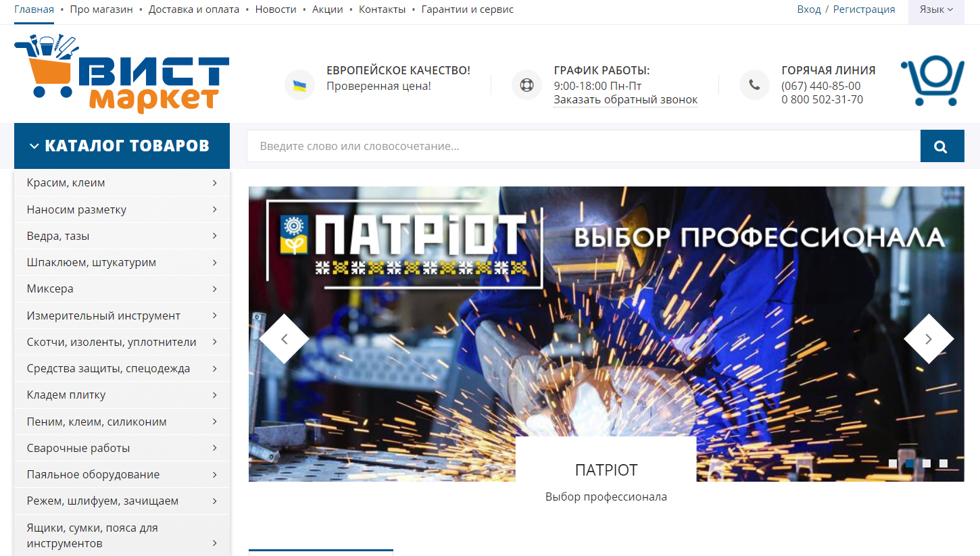The image size is (980, 556).
Task: Open the Акции menu item
Action: point(328,9)
